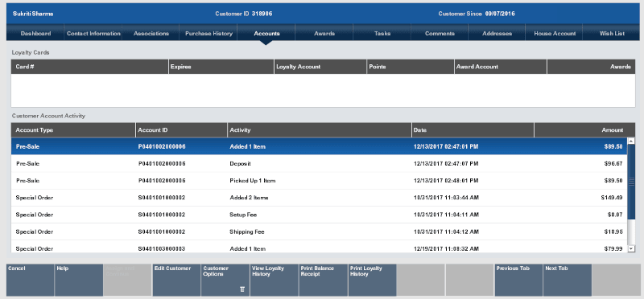Select the Pre-Sale 'Added 1 Item' row
This screenshot has height=299, width=644.
click(319, 146)
